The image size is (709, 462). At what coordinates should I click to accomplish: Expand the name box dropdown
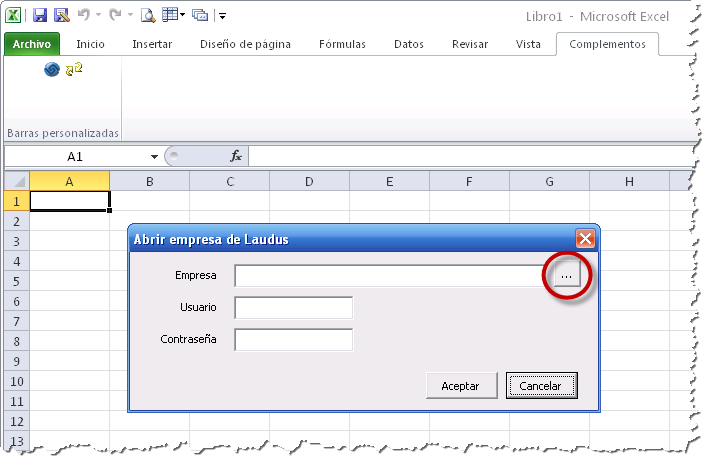pos(154,157)
